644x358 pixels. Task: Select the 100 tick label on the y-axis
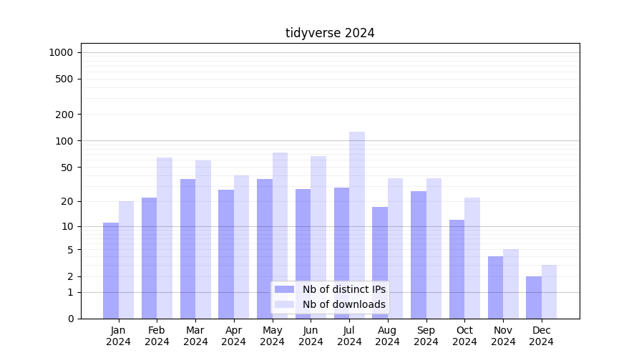tap(64, 141)
